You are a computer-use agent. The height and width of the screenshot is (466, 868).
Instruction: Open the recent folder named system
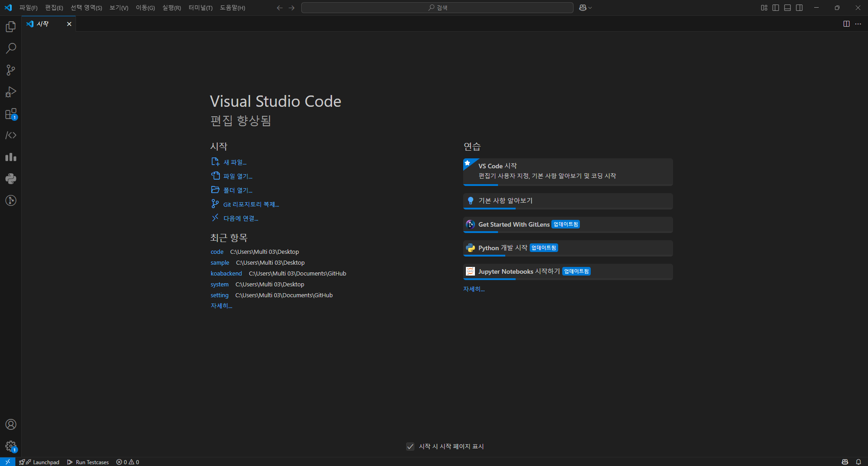pyautogui.click(x=219, y=285)
